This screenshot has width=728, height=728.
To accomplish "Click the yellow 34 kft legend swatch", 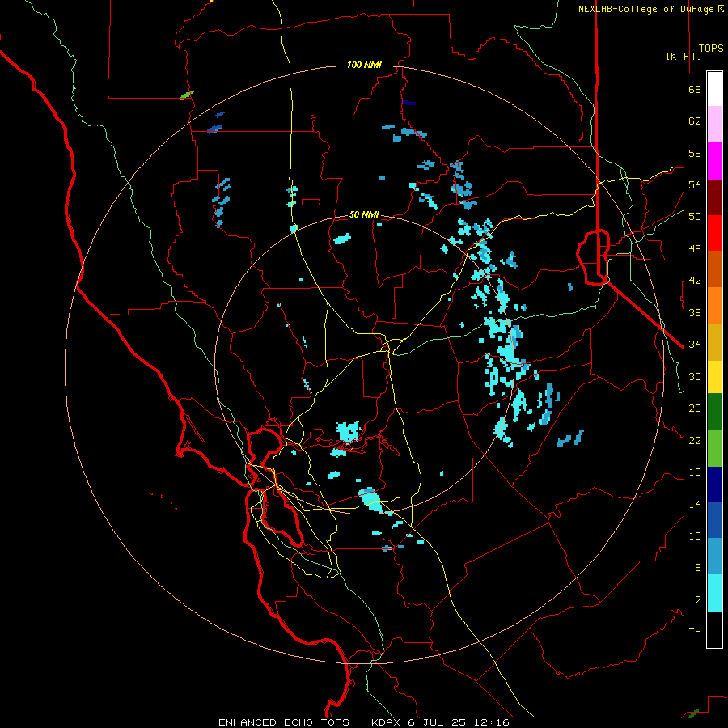I will 714,376.
